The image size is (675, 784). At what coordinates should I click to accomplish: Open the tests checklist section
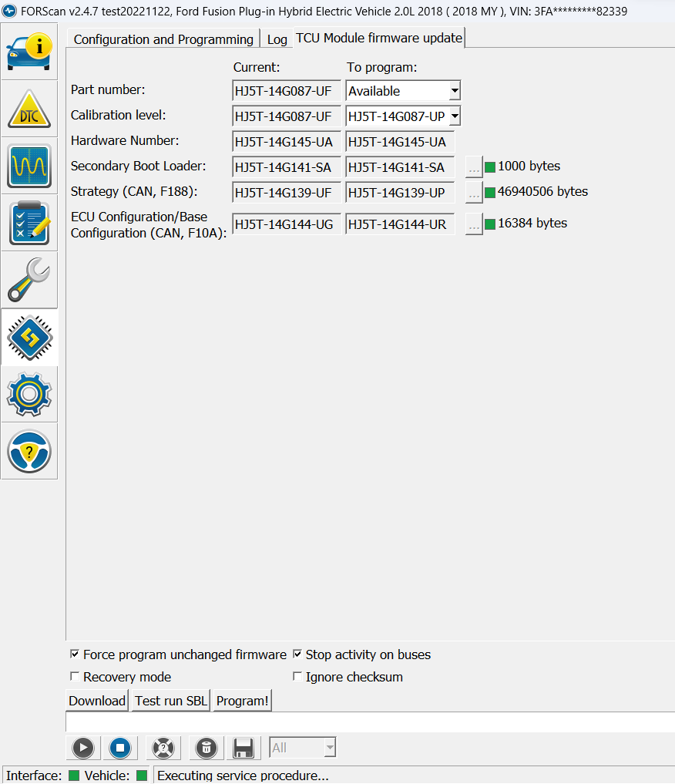(x=29, y=223)
